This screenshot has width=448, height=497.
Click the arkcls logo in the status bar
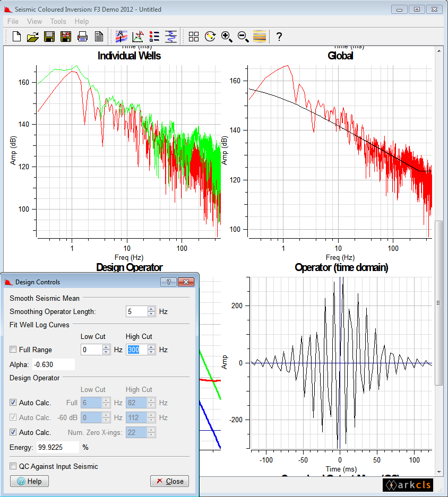408,485
